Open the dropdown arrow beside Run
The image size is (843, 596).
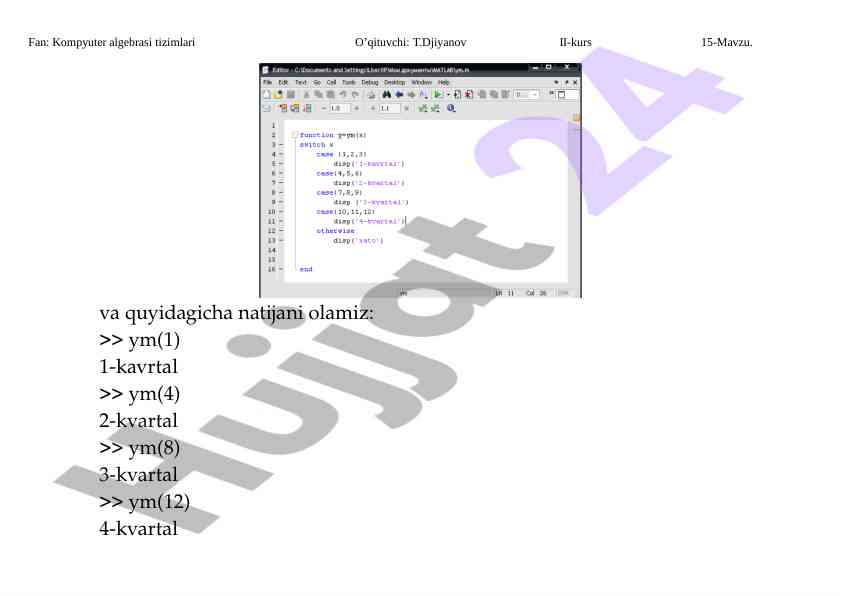(448, 94)
